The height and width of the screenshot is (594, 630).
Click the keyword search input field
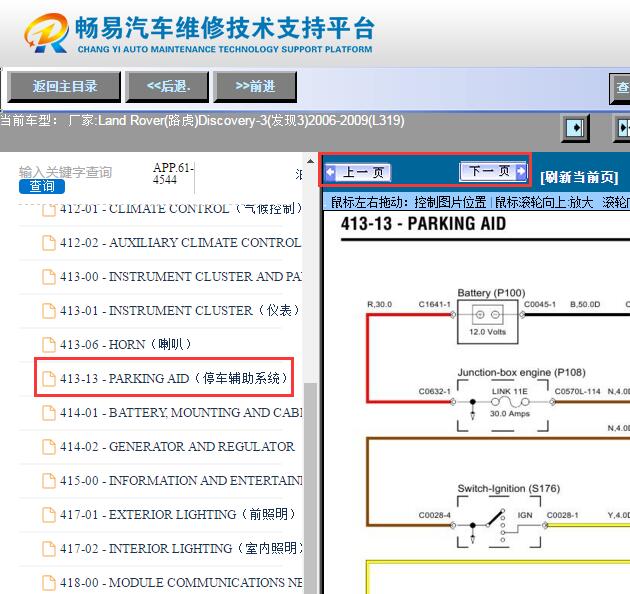65,172
